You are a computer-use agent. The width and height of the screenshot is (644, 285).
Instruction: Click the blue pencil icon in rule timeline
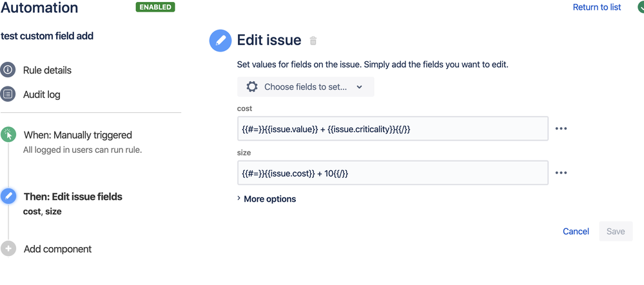point(8,197)
